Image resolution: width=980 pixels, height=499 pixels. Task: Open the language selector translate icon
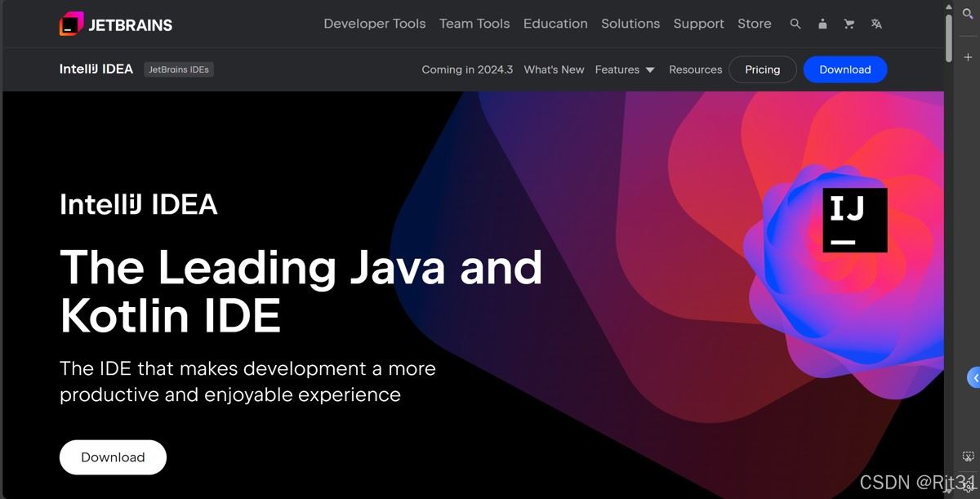pos(876,24)
